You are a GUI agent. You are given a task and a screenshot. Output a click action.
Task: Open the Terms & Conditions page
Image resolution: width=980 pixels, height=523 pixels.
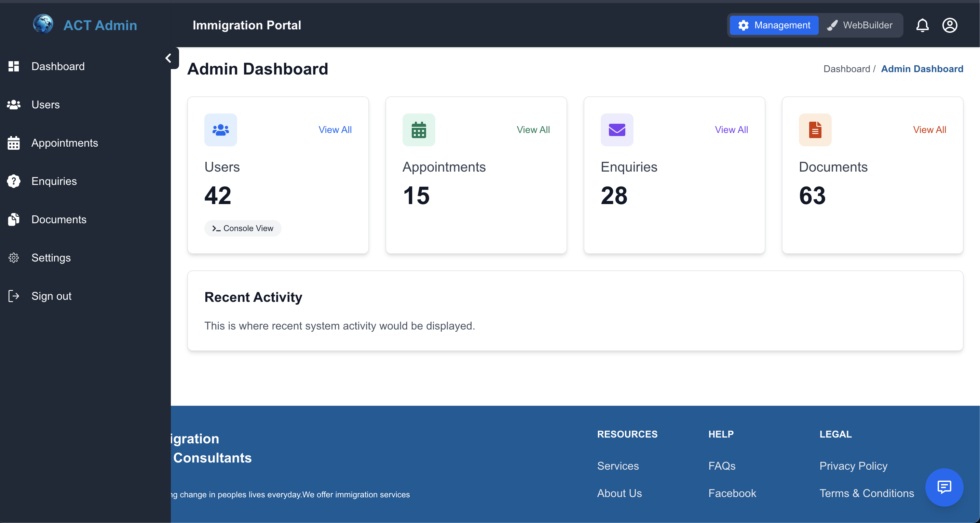click(x=867, y=493)
